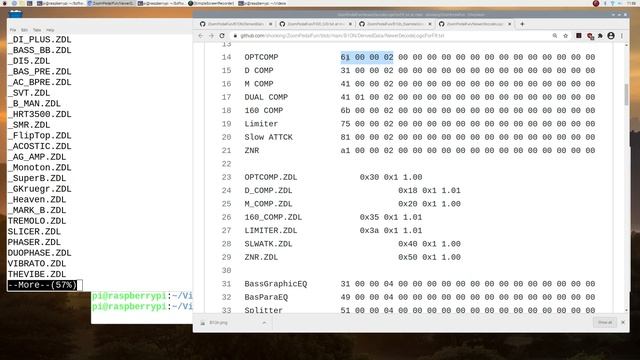Click 'Limiter' text on line 19
This screenshot has height=360, width=640.
tap(261, 124)
